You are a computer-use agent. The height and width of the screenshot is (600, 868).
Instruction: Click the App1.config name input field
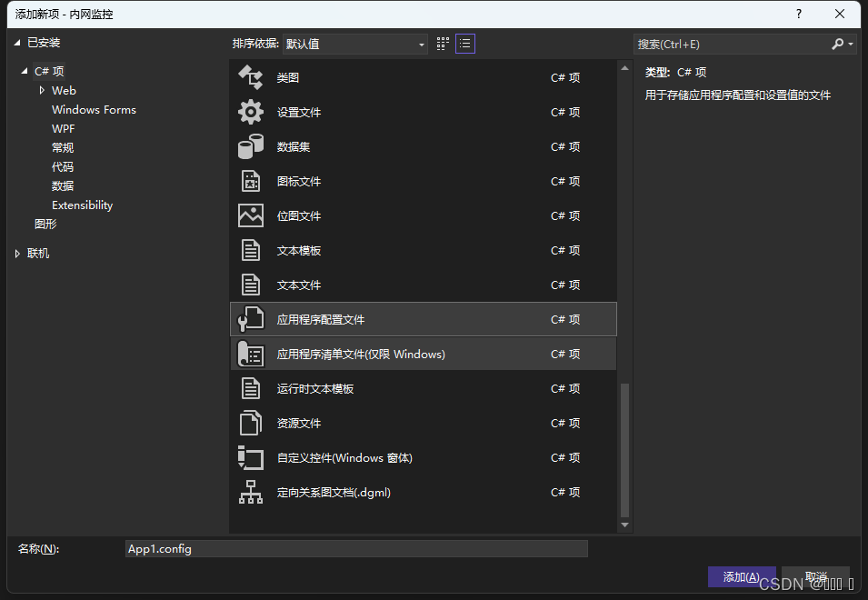[356, 548]
